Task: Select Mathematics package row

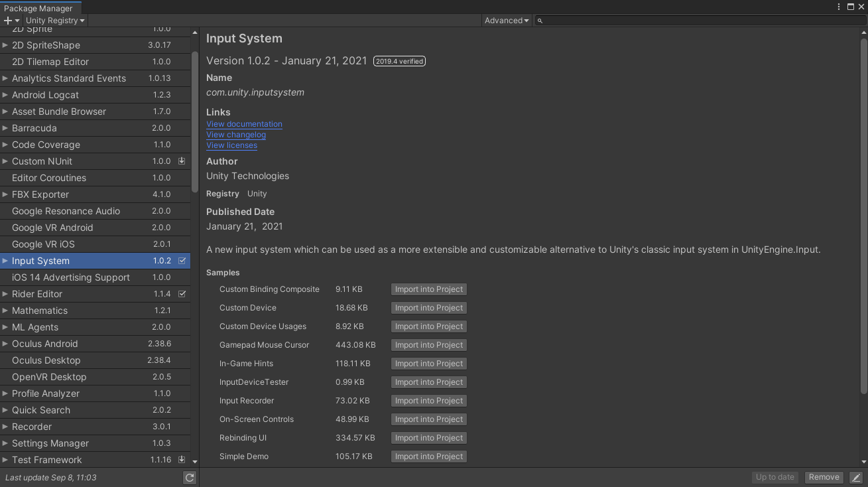Action: coord(95,311)
